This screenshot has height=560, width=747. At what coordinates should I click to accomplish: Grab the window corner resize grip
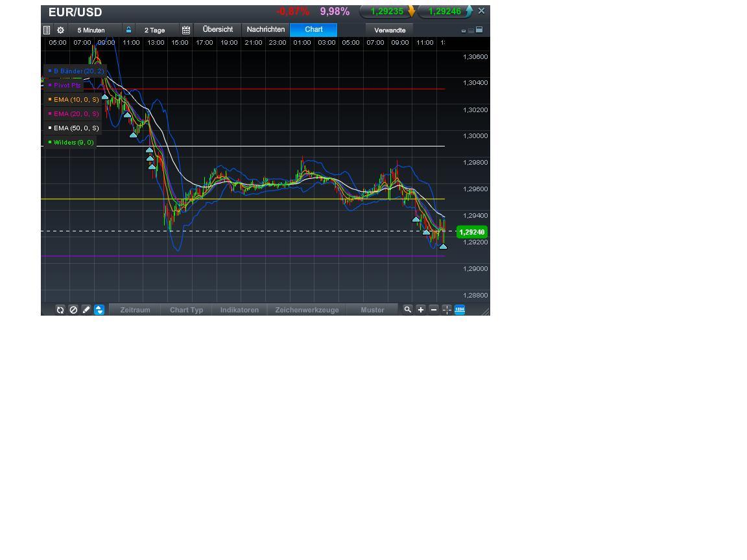486,311
